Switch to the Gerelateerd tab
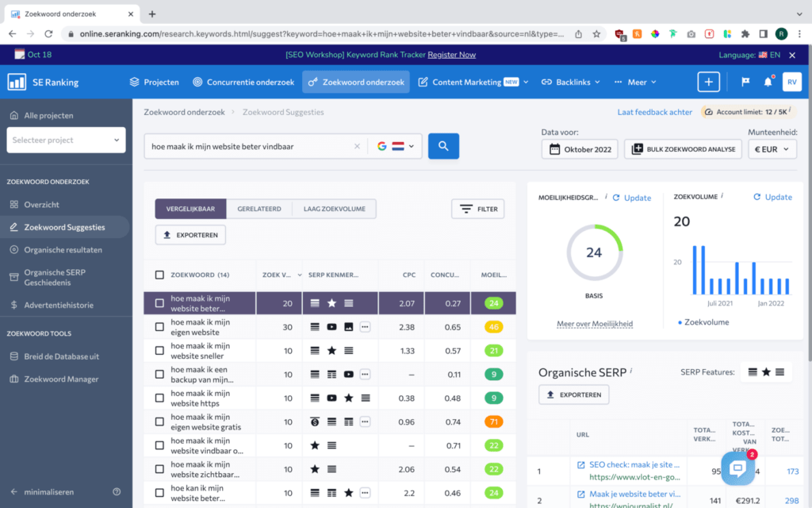The width and height of the screenshot is (812, 508). point(259,209)
